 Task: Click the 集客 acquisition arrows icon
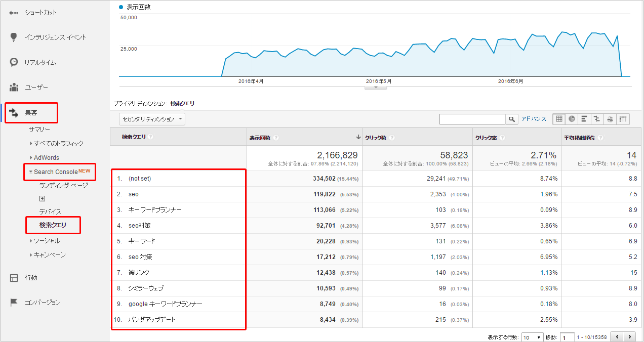[x=14, y=112]
